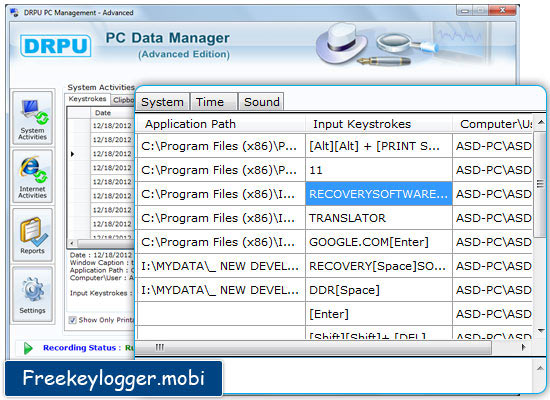Click scroll-up arrow of bottom text box
This screenshot has width=550, height=400.
click(540, 368)
